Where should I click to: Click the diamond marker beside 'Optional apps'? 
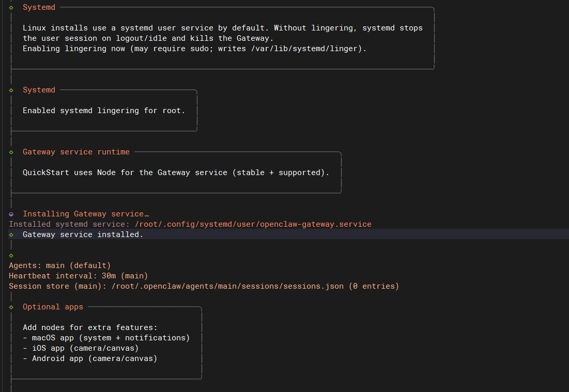click(11, 307)
